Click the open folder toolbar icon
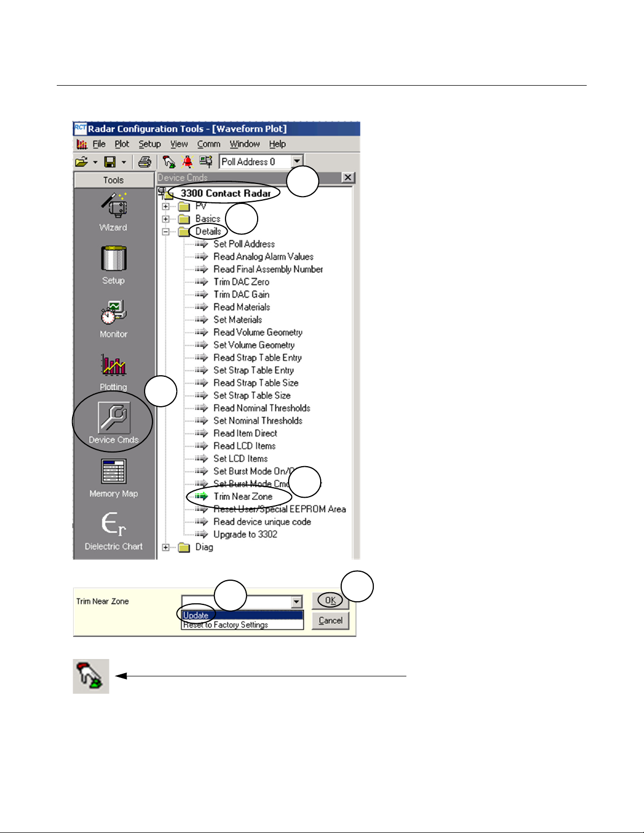The image size is (644, 833). [81, 162]
